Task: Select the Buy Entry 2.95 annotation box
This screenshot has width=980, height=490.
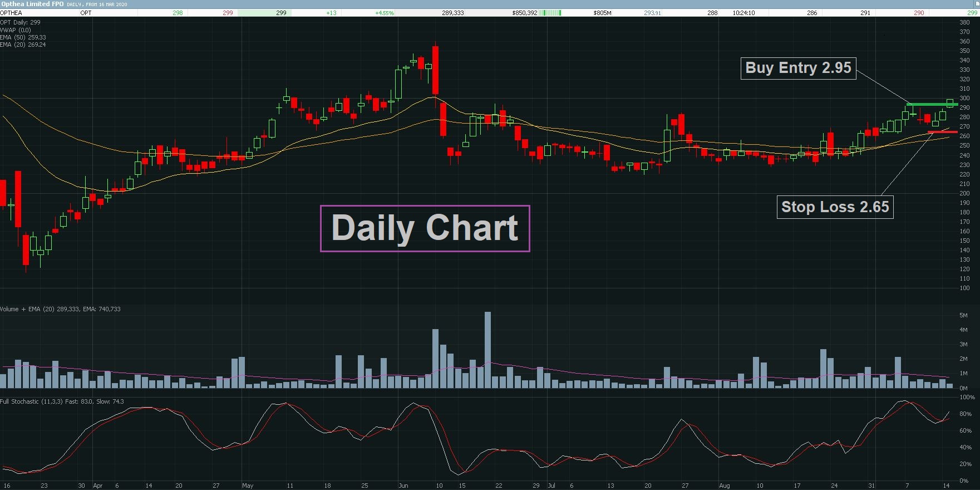Action: pyautogui.click(x=798, y=68)
